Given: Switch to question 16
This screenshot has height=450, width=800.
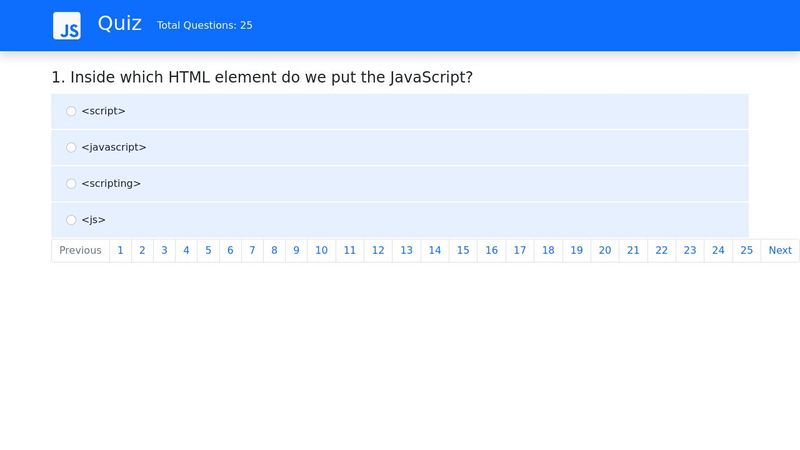Looking at the screenshot, I should [x=491, y=251].
